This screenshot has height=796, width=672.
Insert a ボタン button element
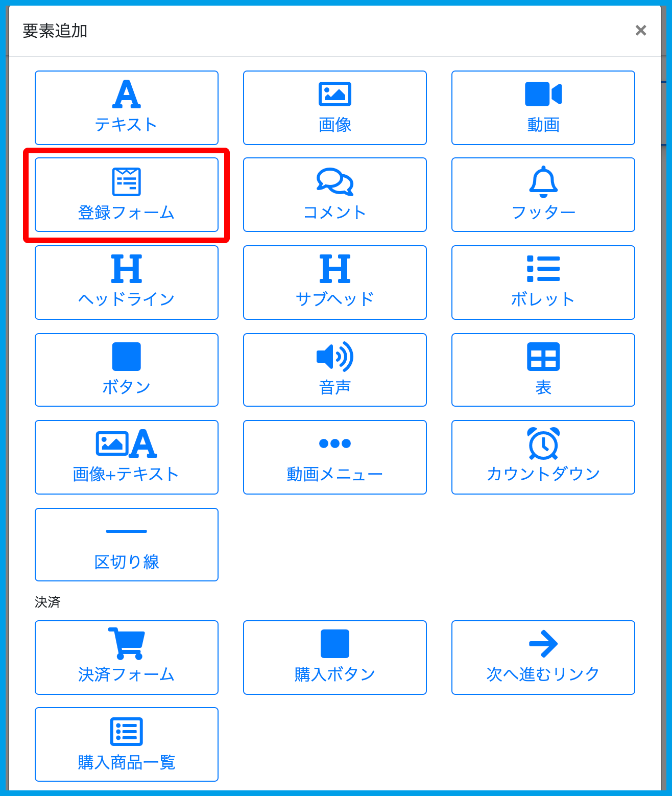click(126, 370)
